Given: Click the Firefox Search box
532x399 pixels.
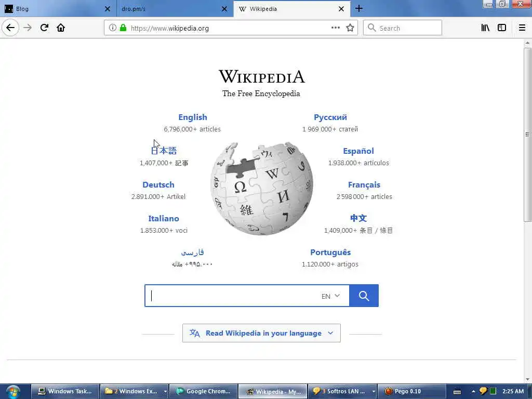Looking at the screenshot, I should [403, 28].
